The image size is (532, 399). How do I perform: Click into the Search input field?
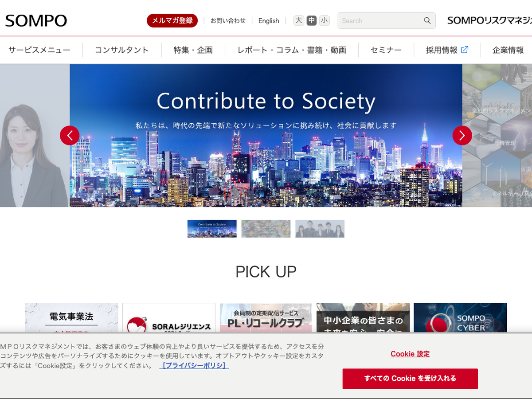[380, 20]
